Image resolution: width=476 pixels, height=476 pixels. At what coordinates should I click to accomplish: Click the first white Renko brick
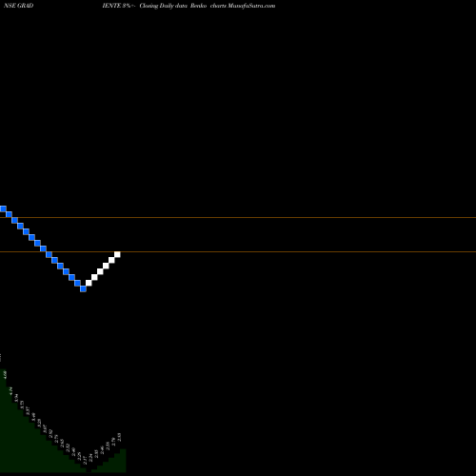[89, 283]
